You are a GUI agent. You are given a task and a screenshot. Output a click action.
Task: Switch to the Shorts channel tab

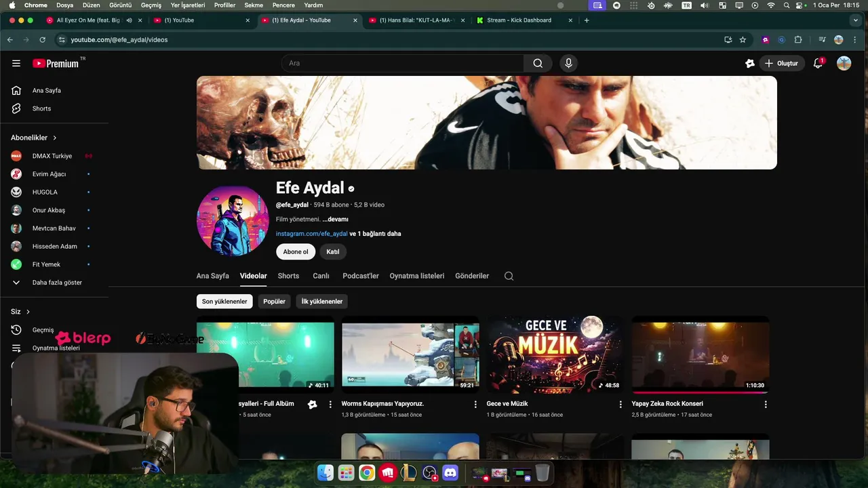pos(288,276)
